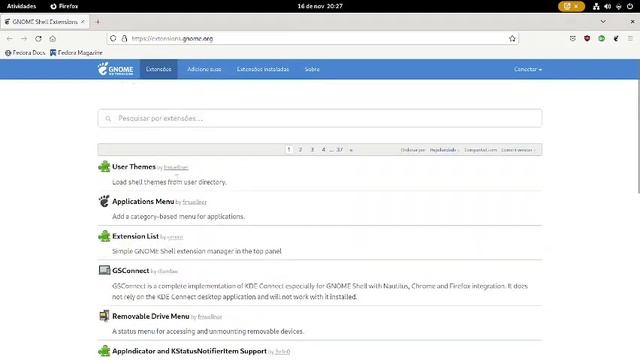Click the site lock padlock icon
The image size is (640, 360).
tap(124, 38)
